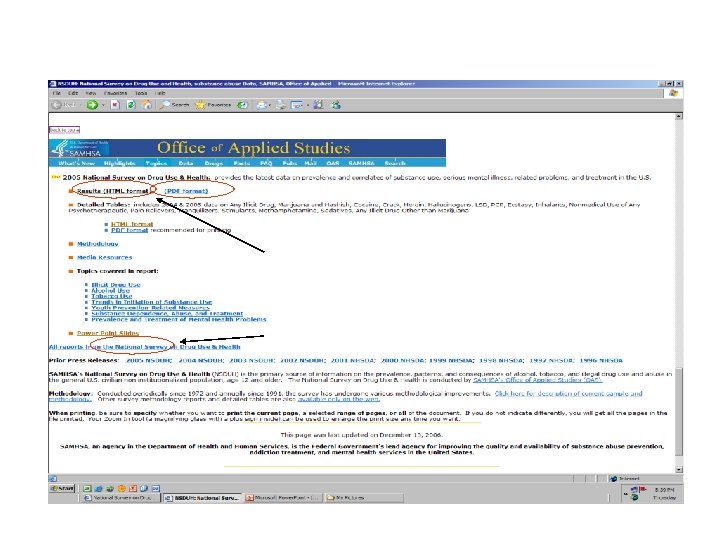Open Topics in site navigation bar
The image size is (720, 540).
(156, 163)
